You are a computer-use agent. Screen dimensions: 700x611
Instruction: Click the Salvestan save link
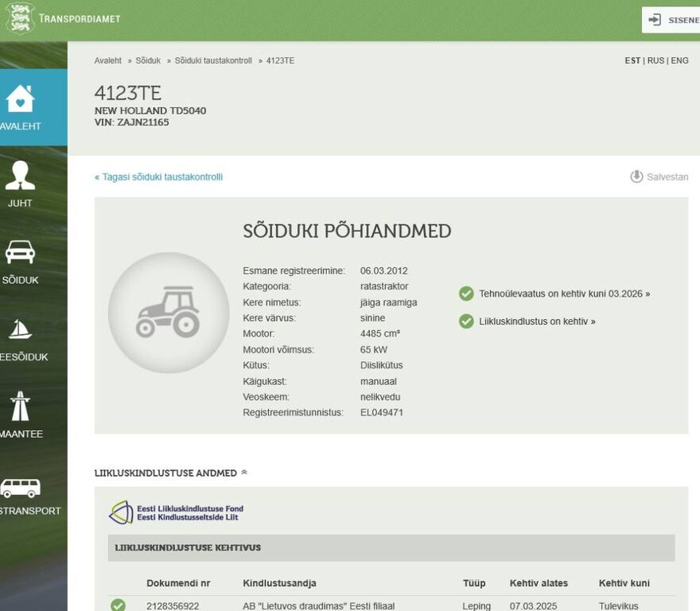tap(667, 177)
